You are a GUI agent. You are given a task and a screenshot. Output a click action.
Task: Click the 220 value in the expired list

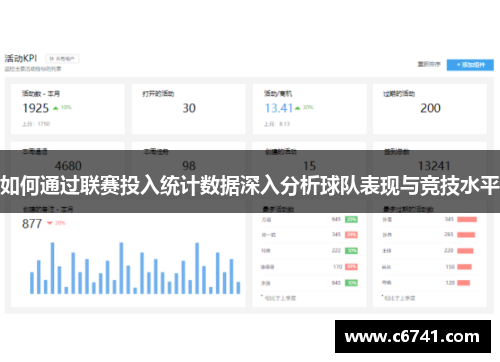tap(449, 250)
